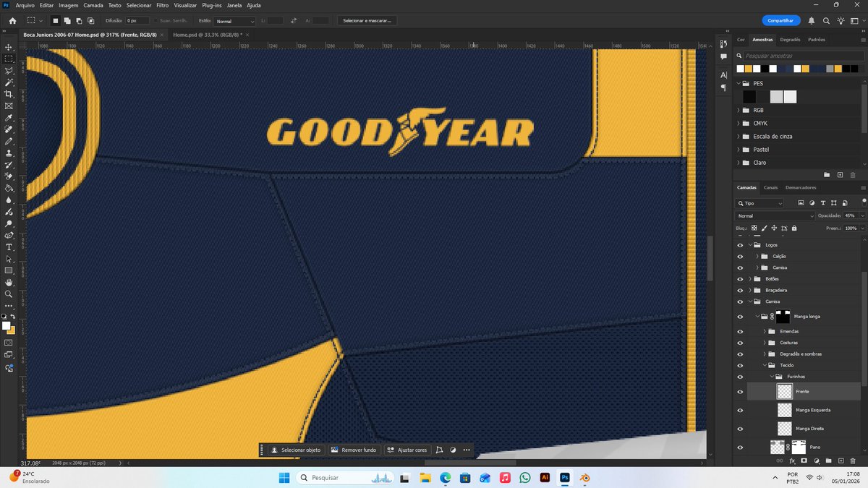Select the Path Selection tool
This screenshot has height=488, width=868.
[x=9, y=259]
